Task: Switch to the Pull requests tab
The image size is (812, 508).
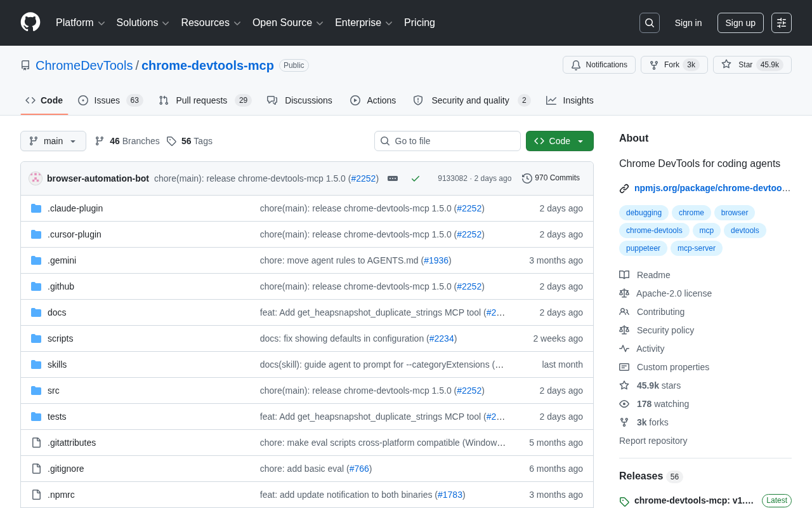Action: pyautogui.click(x=205, y=100)
